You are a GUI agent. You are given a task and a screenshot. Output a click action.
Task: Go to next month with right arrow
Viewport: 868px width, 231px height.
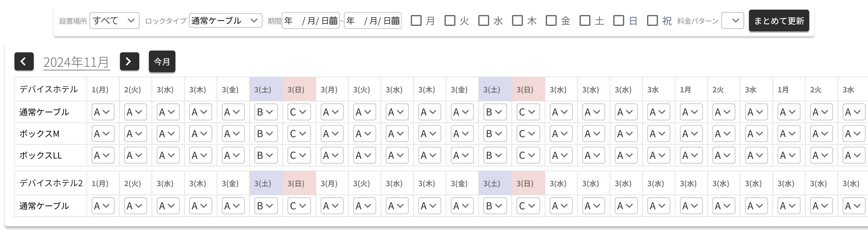(x=129, y=61)
